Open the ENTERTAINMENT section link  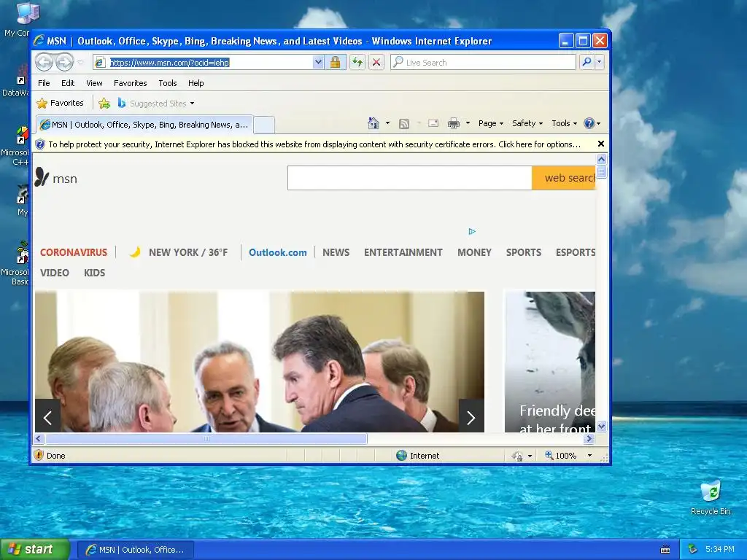pos(403,252)
